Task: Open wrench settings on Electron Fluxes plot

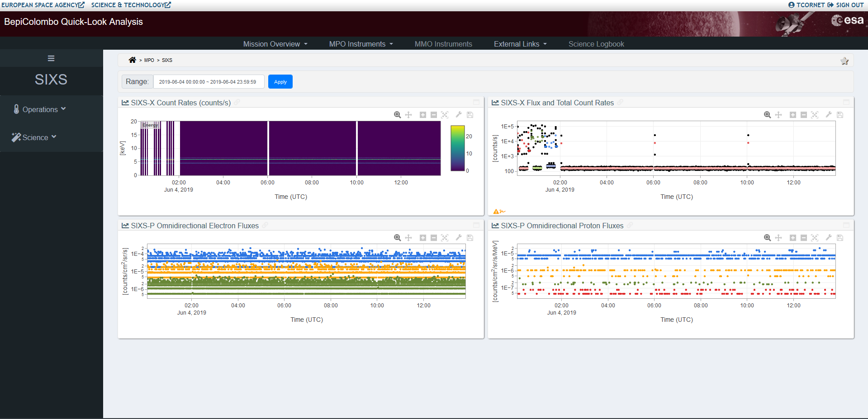Action: pyautogui.click(x=459, y=238)
